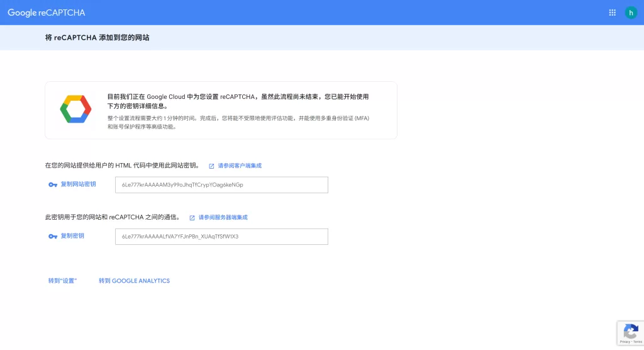Click the Google reCAPTCHA logo
The height and width of the screenshot is (350, 644).
tap(47, 13)
